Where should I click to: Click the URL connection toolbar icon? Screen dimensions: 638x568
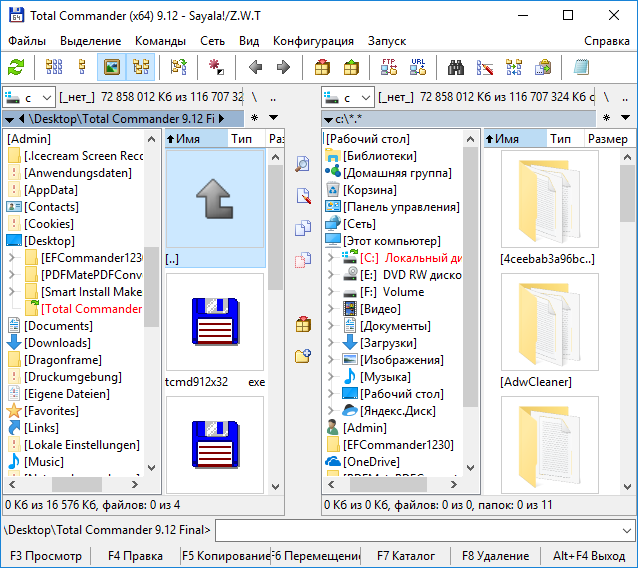pyautogui.click(x=417, y=67)
